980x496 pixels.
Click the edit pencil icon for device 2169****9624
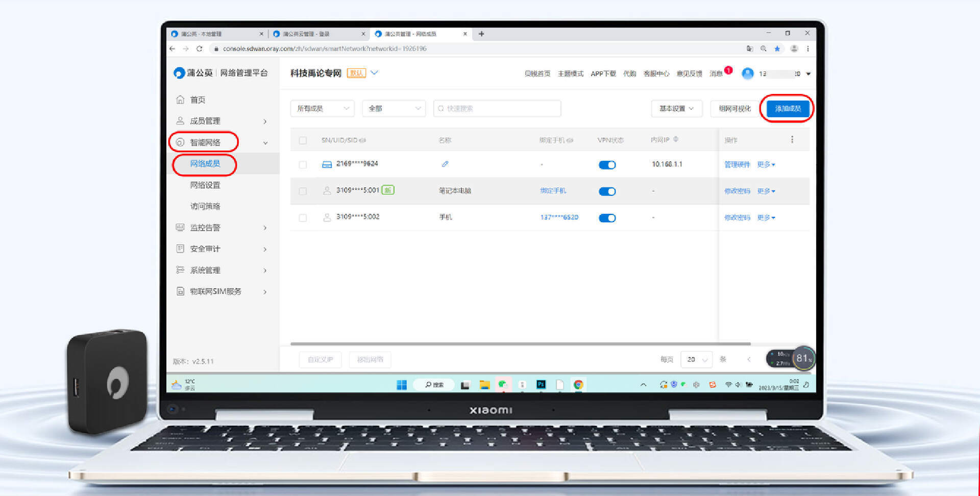[x=445, y=164]
